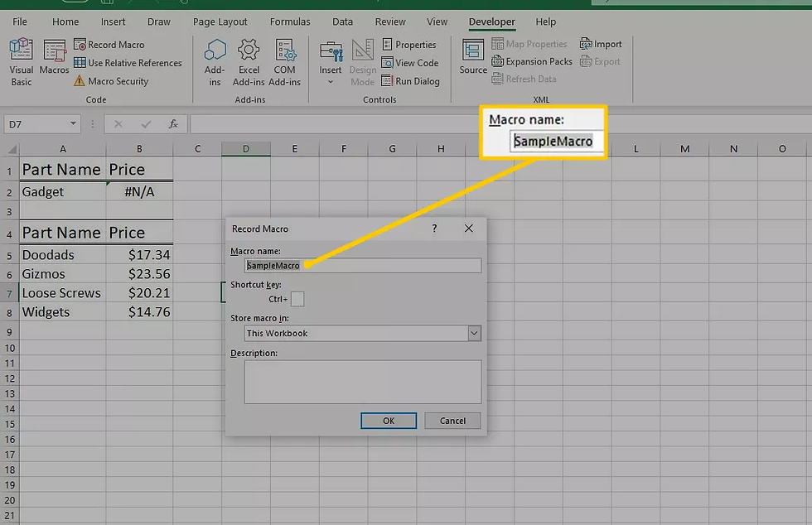
Task: Click the formula bar Enter checkmark
Action: pos(146,124)
